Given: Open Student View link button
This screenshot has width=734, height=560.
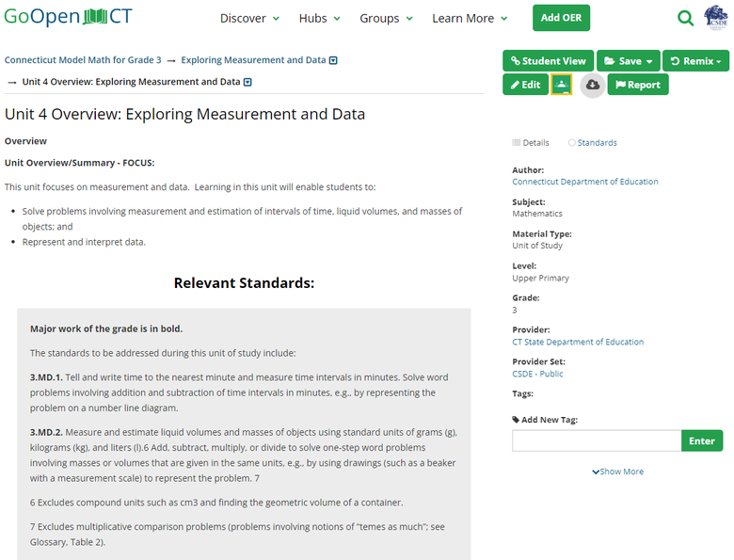Looking at the screenshot, I should tap(548, 61).
